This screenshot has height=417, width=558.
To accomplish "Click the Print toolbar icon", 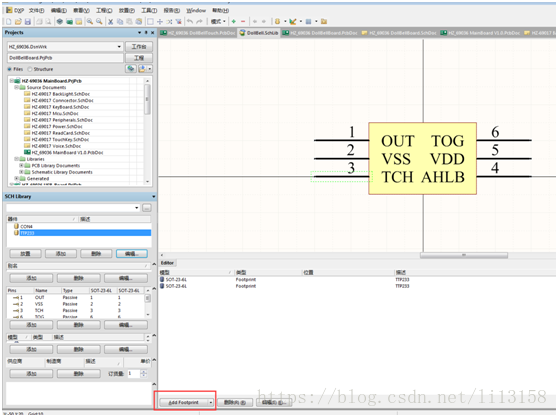I will tap(39, 22).
